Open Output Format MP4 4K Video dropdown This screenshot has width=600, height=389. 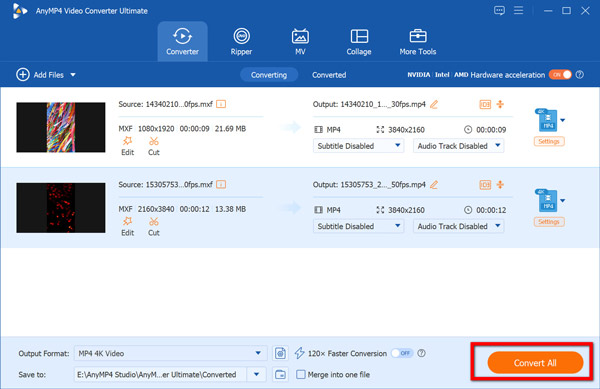click(x=170, y=353)
